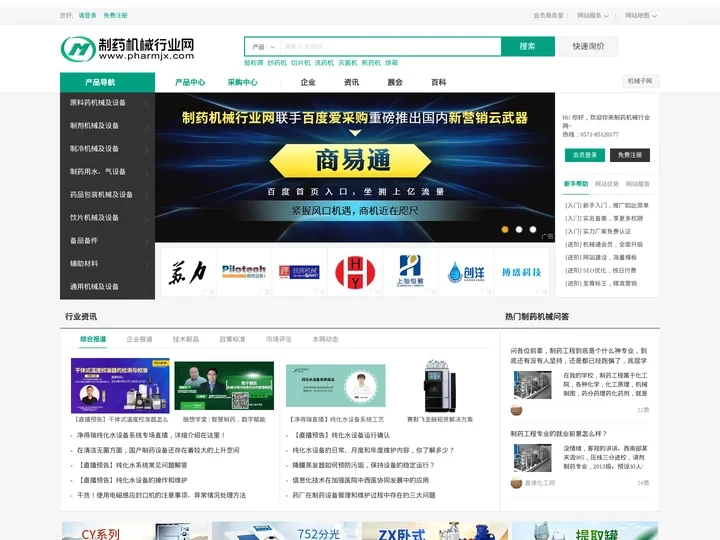Open the 净得瑞 纯化水设备 thumbnail
Image resolution: width=720 pixels, height=540 pixels.
pyautogui.click(x=336, y=386)
